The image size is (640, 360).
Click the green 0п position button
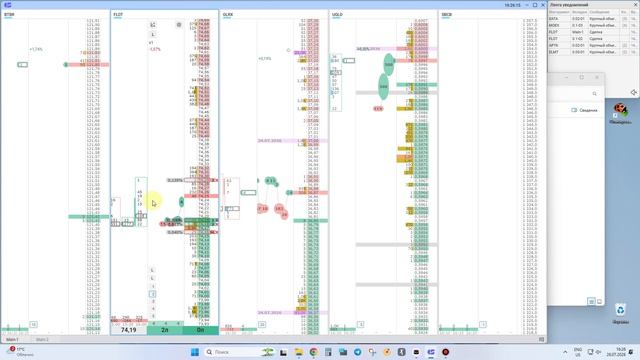coord(200,330)
